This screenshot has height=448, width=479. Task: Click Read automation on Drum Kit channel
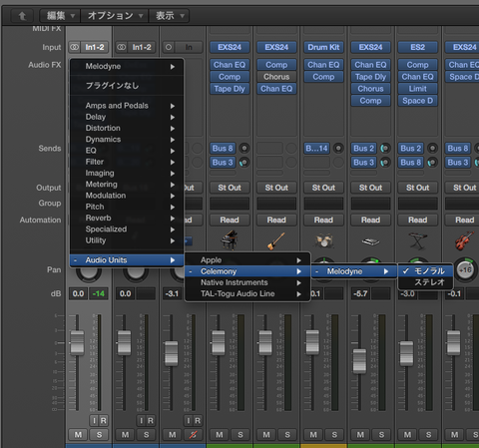(323, 220)
